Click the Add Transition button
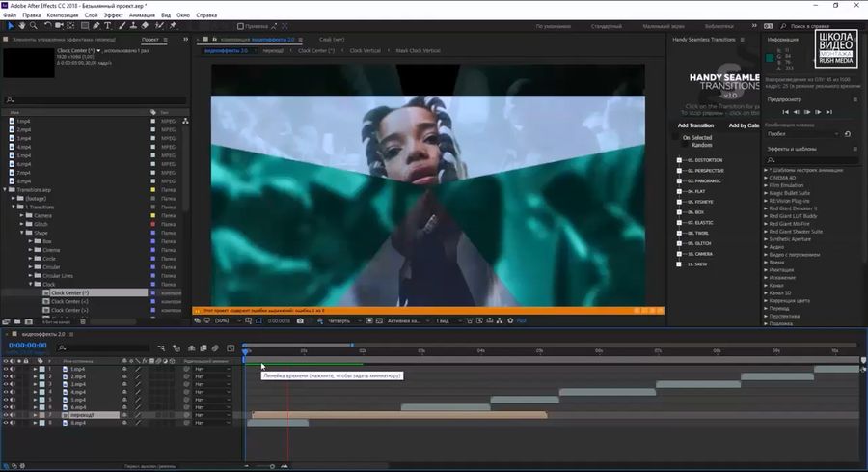 click(x=695, y=125)
